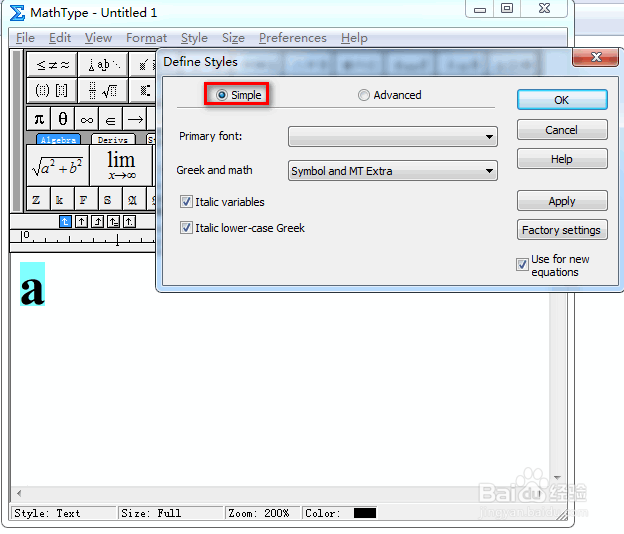Insert the element-of symbol

[111, 119]
